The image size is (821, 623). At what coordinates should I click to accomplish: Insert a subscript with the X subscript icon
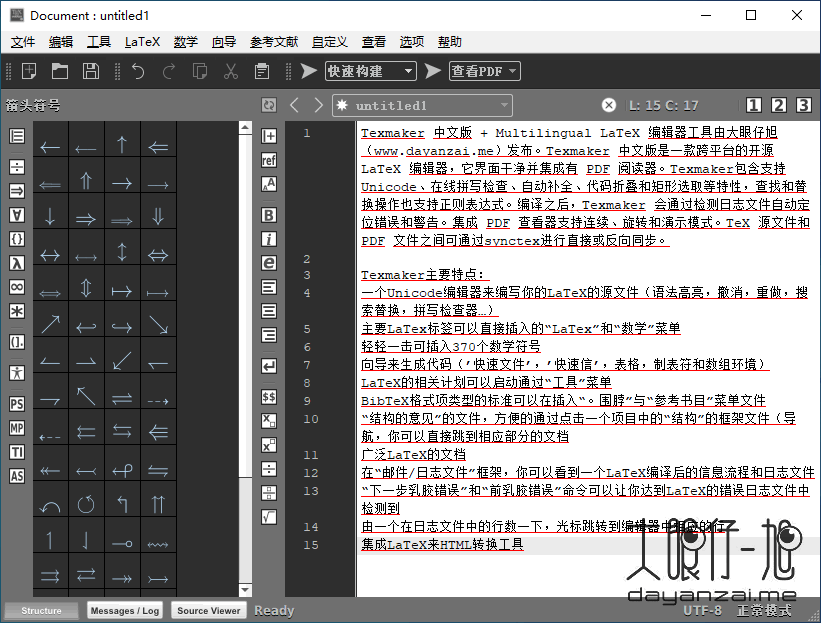click(x=269, y=421)
